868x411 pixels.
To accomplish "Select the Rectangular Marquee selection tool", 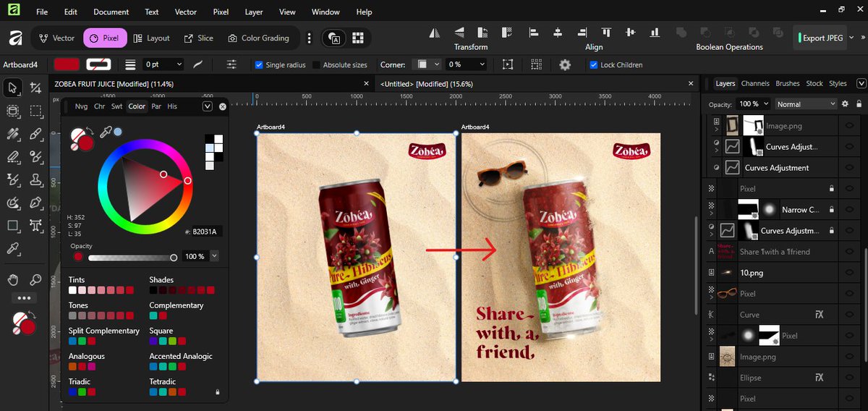I will tap(35, 111).
